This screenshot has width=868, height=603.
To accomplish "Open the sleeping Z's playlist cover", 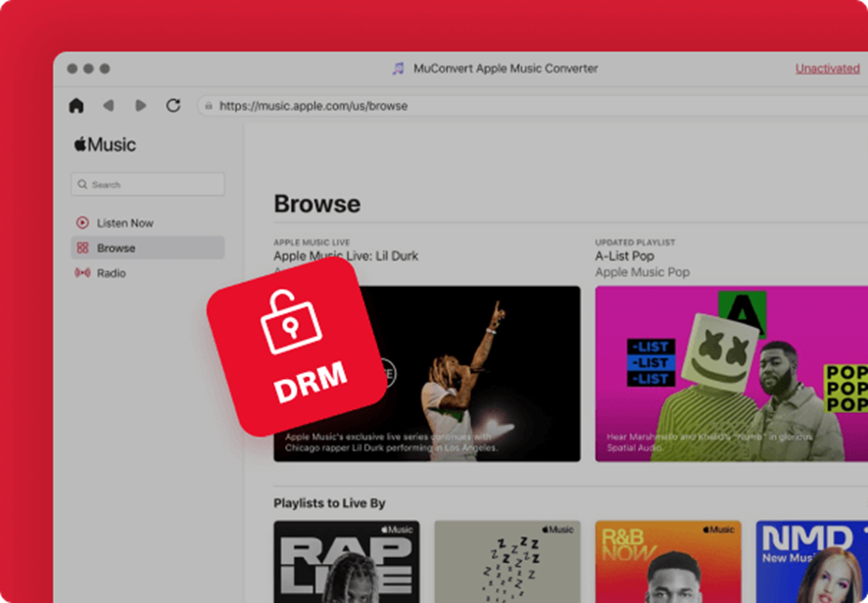I will [507, 562].
